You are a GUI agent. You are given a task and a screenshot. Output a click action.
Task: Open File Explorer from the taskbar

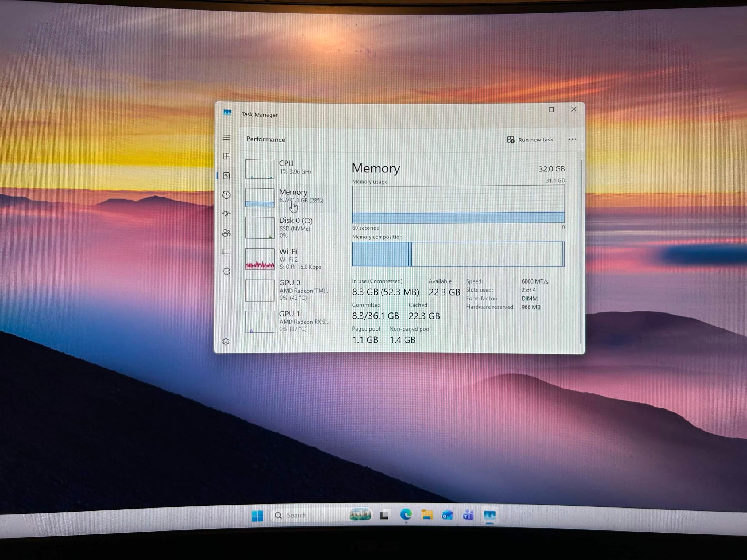[x=427, y=515]
